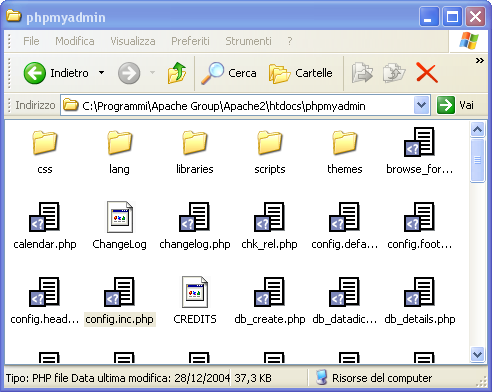The image size is (492, 392).
Task: Toggle the Cartelle folders pane
Action: 301,73
